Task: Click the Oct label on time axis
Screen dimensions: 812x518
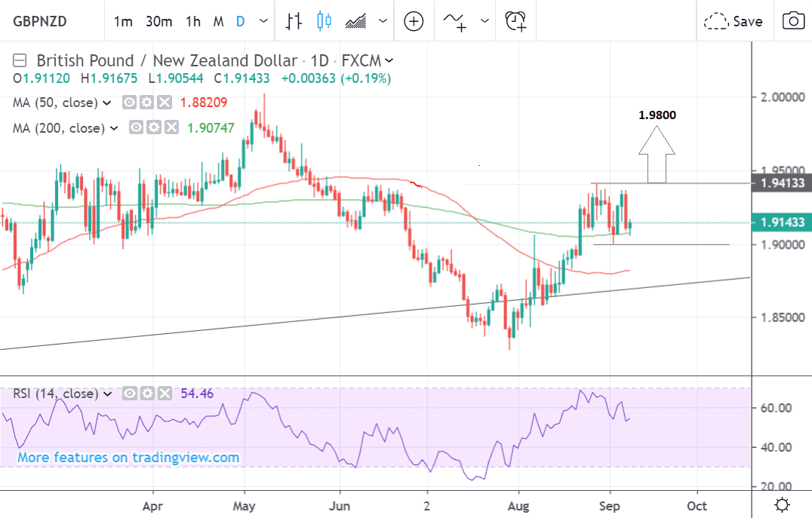Action: [x=697, y=506]
